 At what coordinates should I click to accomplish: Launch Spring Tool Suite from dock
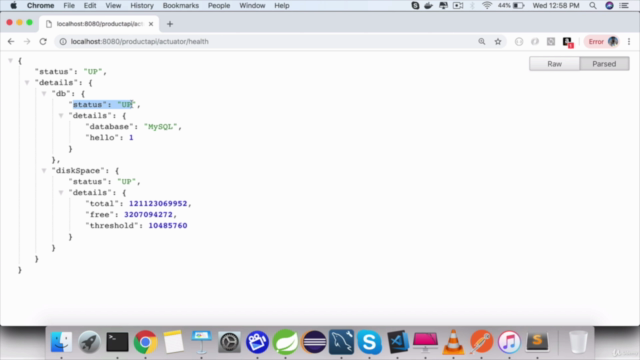285,342
